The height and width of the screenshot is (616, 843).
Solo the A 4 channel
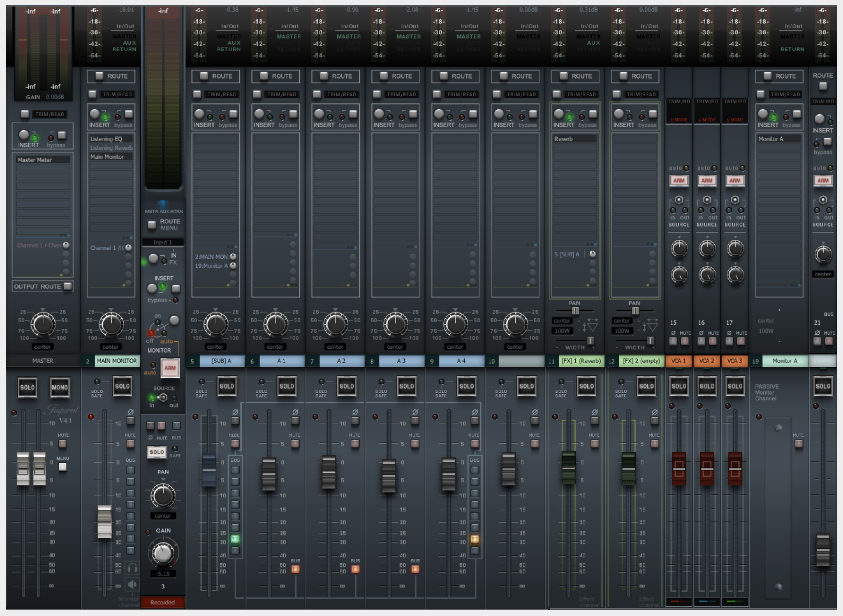pos(466,386)
